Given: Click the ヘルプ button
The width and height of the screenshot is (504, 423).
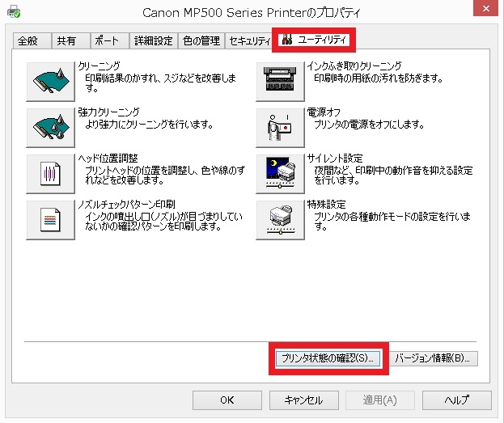Looking at the screenshot, I should coord(457,400).
